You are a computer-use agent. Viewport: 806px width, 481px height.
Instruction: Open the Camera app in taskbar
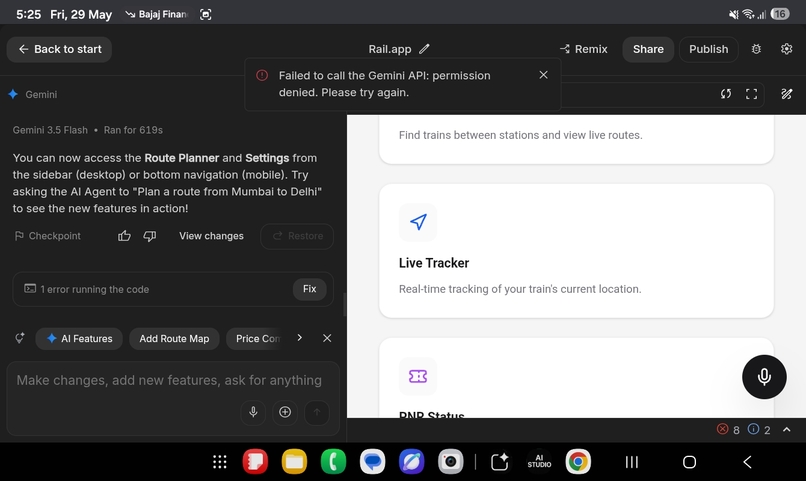pos(450,461)
